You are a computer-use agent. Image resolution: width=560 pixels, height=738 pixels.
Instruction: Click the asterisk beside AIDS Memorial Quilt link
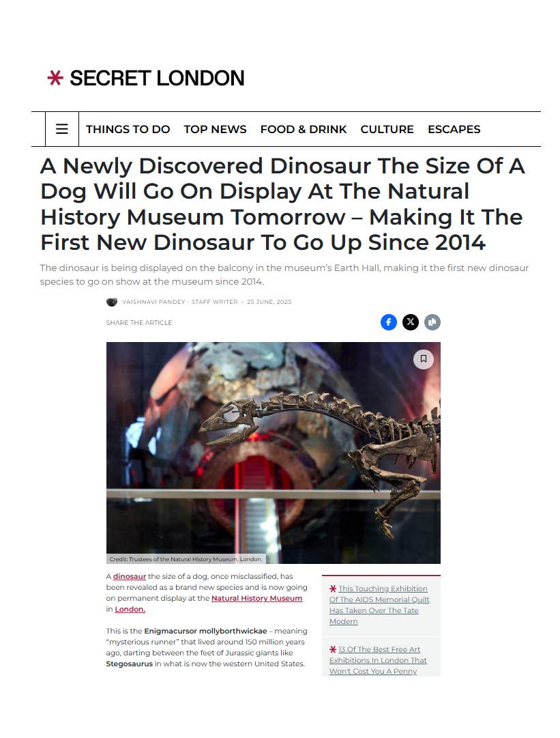333,588
